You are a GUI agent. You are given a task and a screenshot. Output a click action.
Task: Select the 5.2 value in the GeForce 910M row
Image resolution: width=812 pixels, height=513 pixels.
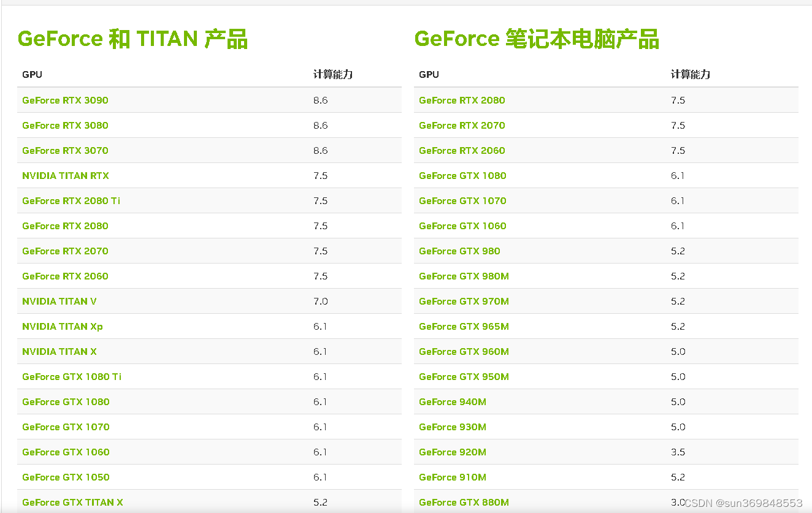[x=678, y=477]
